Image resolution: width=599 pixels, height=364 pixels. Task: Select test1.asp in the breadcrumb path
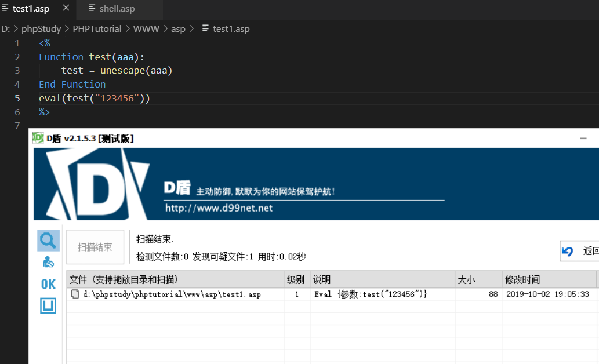point(231,28)
